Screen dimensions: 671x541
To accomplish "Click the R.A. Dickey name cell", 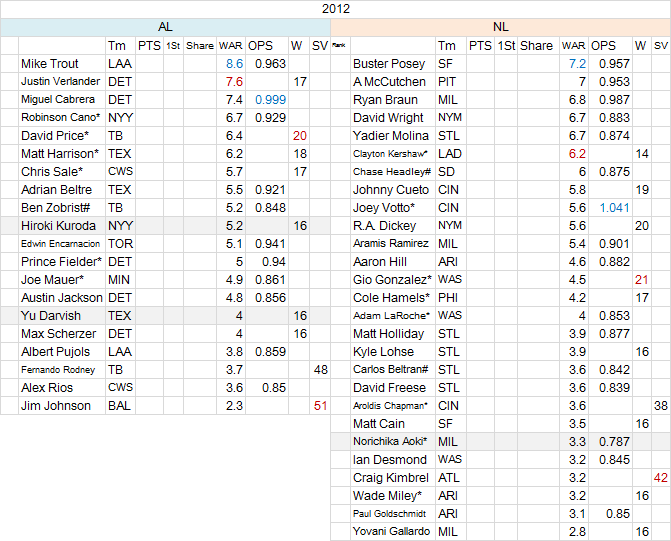I will 393,226.
